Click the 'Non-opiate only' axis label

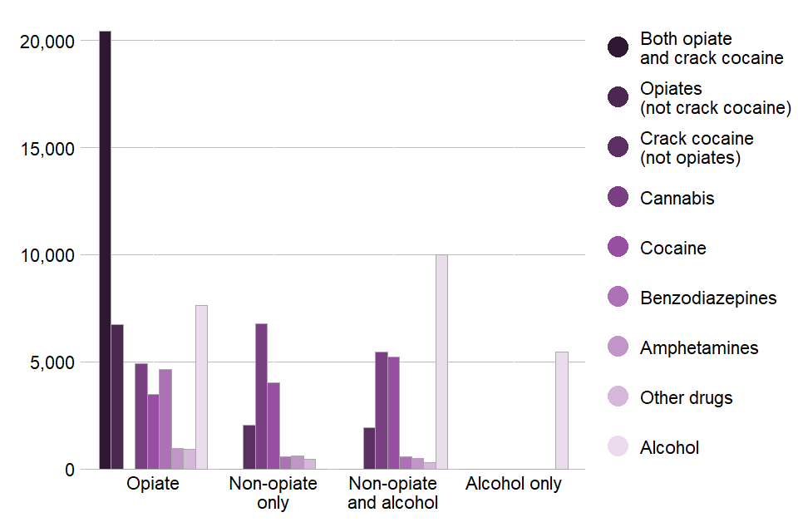(273, 493)
